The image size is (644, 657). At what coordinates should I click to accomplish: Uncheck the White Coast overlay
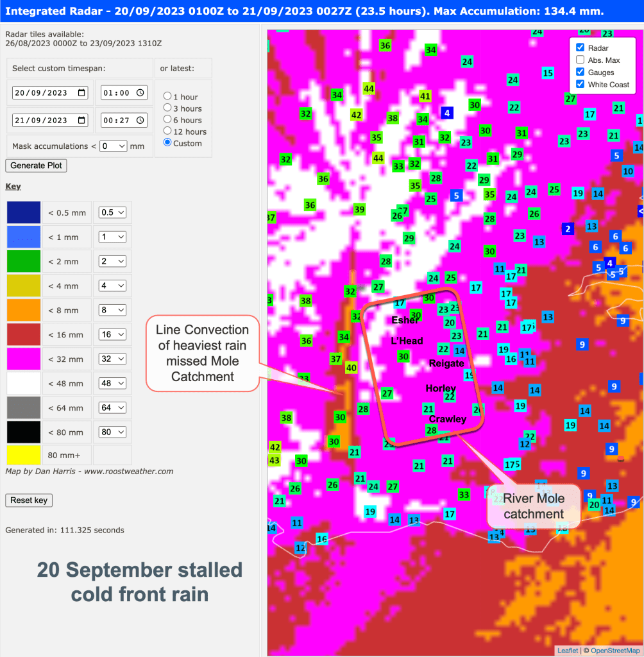580,84
